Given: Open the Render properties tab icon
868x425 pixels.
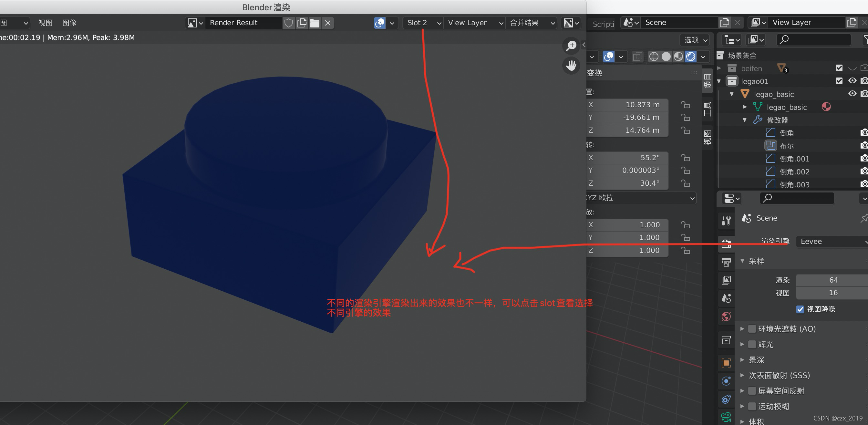Looking at the screenshot, I should point(726,243).
